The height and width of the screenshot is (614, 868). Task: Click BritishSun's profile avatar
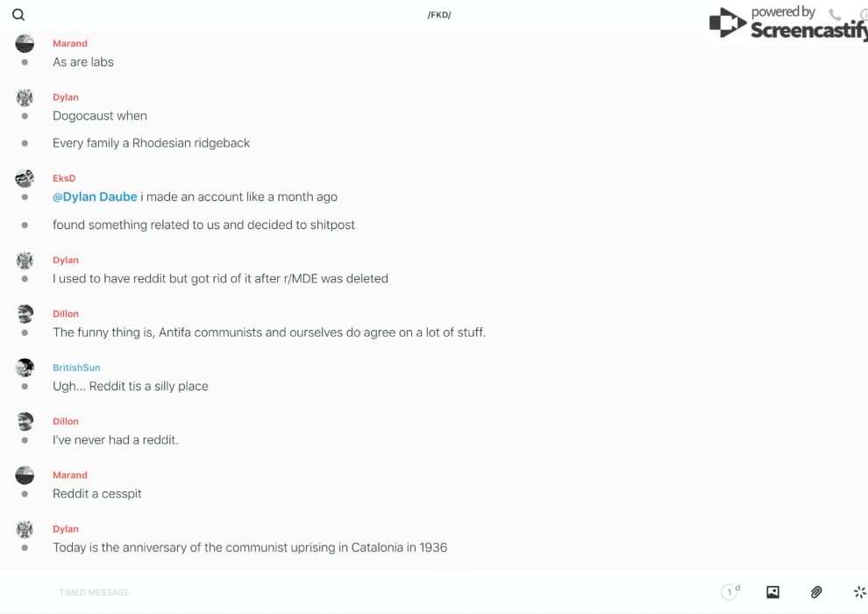coord(25,368)
